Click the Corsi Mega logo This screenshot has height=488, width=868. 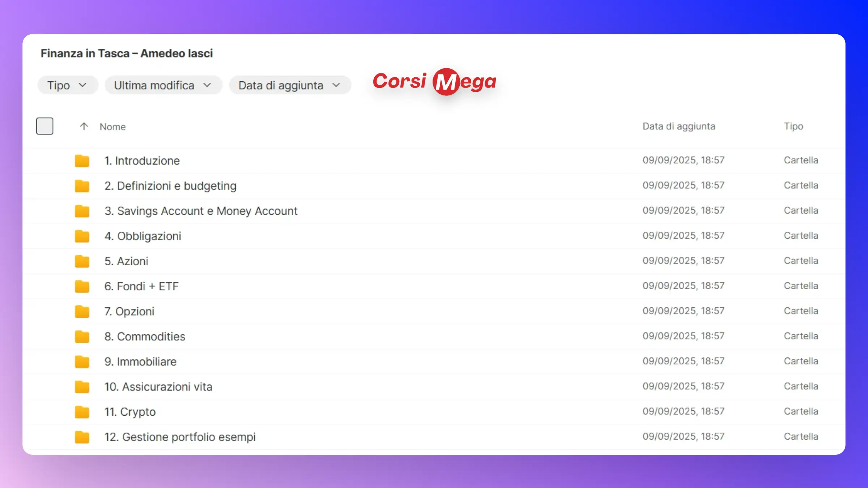click(434, 82)
